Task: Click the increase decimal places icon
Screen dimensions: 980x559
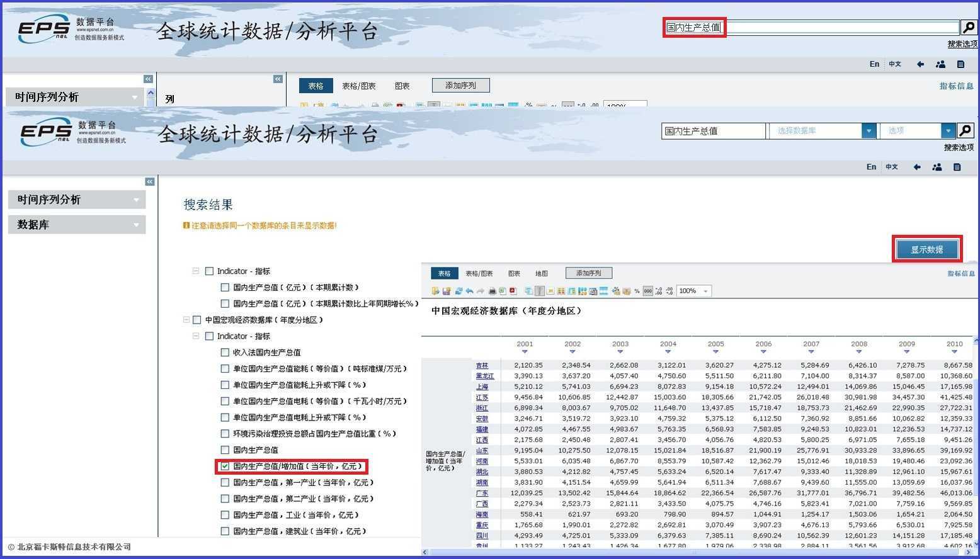Action: 658,291
